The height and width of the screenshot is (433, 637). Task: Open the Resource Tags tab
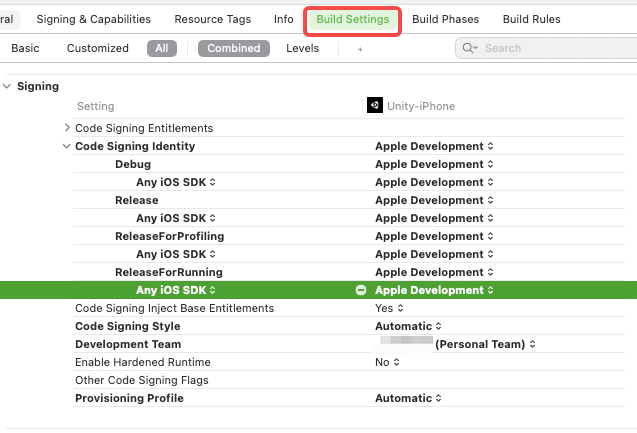pyautogui.click(x=212, y=19)
